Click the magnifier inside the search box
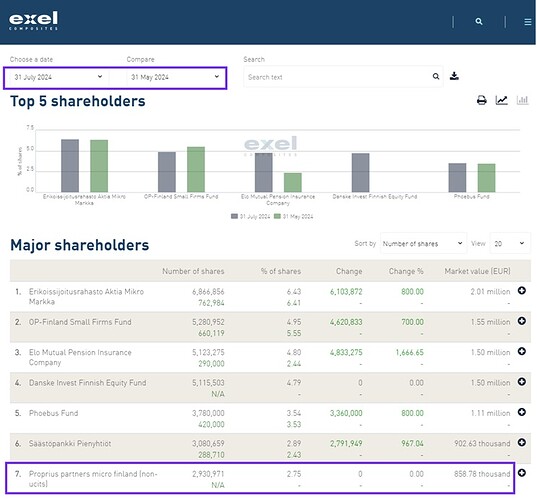The height and width of the screenshot is (500, 537). click(x=436, y=76)
